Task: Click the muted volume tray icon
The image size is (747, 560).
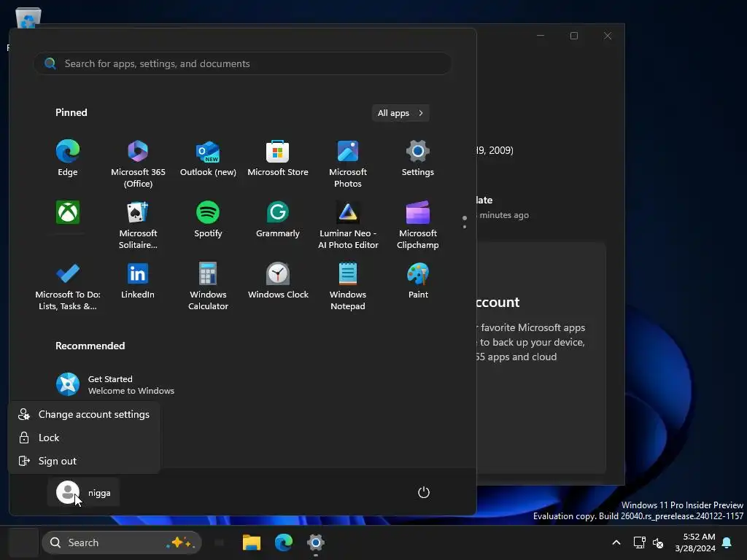Action: coord(658,542)
